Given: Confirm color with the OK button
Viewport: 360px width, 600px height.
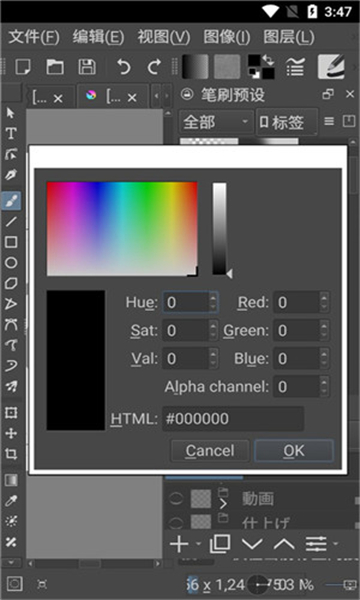Looking at the screenshot, I should point(294,450).
